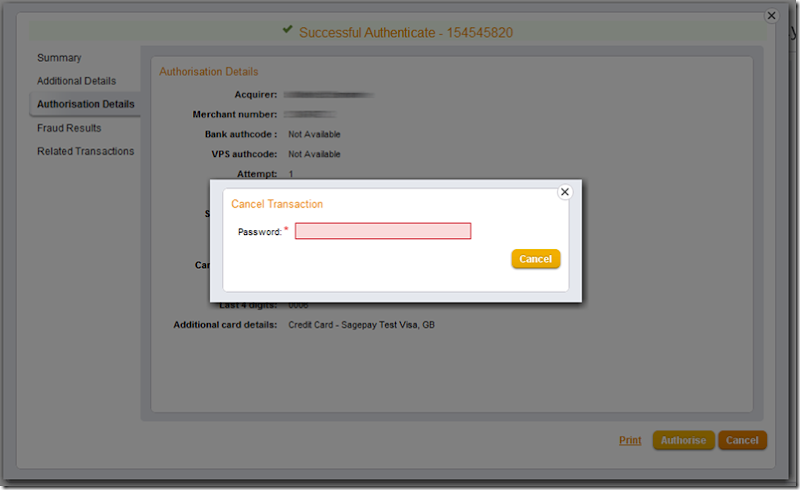Viewport: 800px width, 490px height.
Task: Select the 'Acquirer:' label
Action: (256, 94)
